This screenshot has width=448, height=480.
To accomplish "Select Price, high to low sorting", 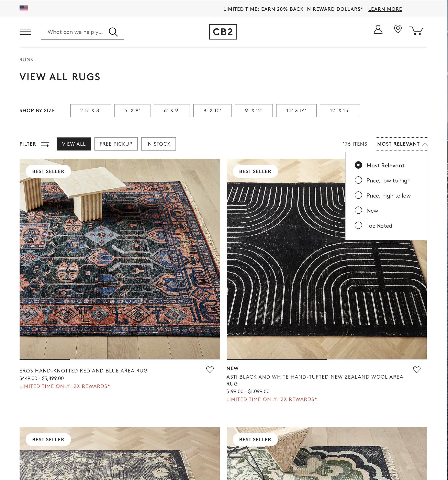I will 358,195.
